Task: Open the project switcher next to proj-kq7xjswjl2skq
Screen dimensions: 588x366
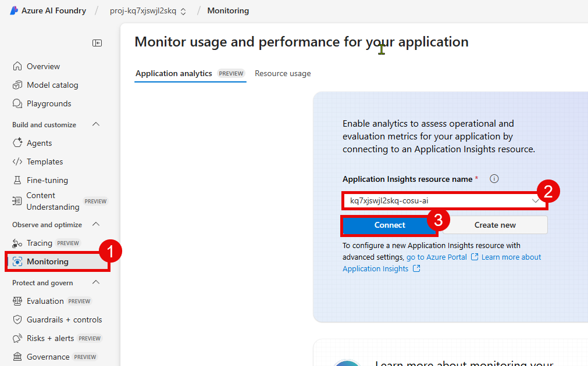Action: [183, 10]
